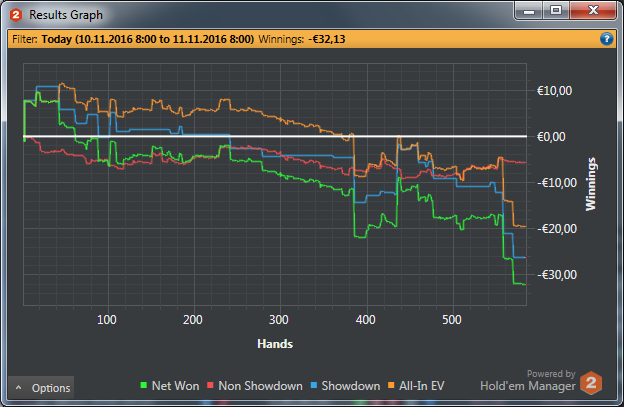624x407 pixels.
Task: Click the 100 hands axis label
Action: click(107, 320)
